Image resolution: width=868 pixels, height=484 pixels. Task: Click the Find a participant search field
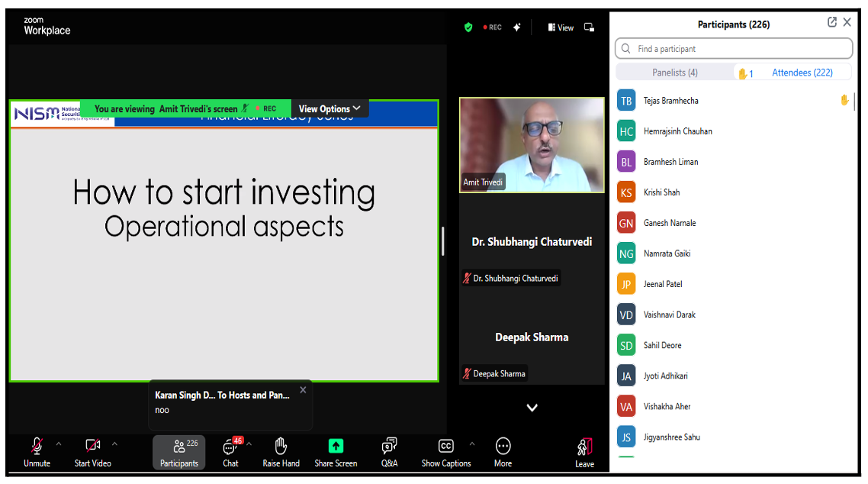tap(734, 49)
